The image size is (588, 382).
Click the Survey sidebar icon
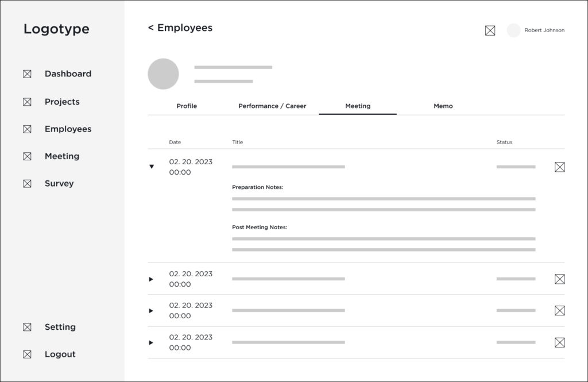click(x=27, y=184)
